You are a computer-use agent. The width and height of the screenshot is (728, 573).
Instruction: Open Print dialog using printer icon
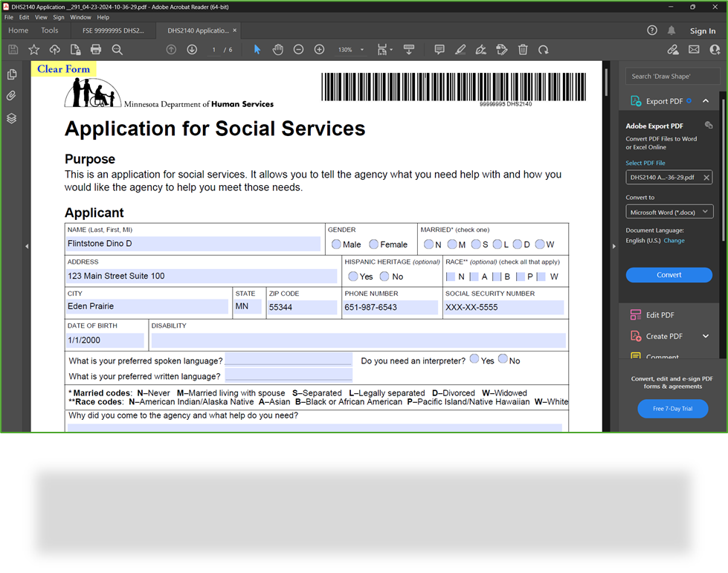tap(96, 49)
